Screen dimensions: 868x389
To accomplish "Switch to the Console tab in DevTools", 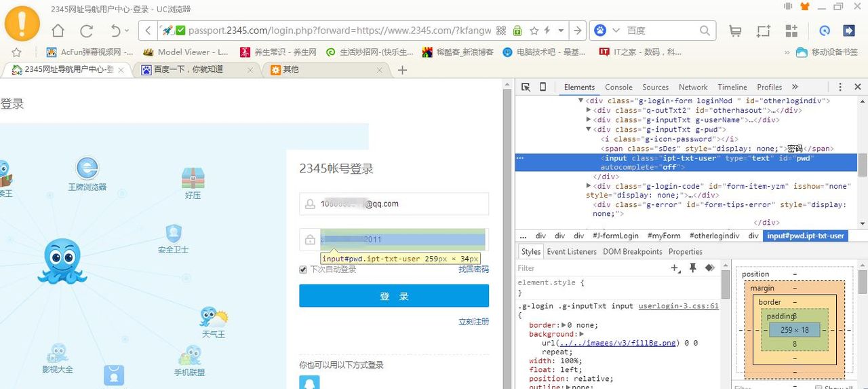I will pos(618,87).
